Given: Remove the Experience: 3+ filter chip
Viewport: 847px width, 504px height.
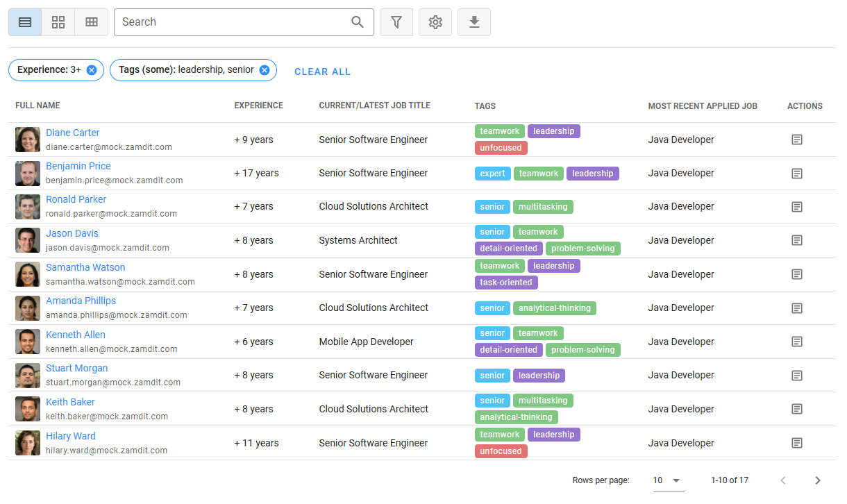Looking at the screenshot, I should coord(92,70).
